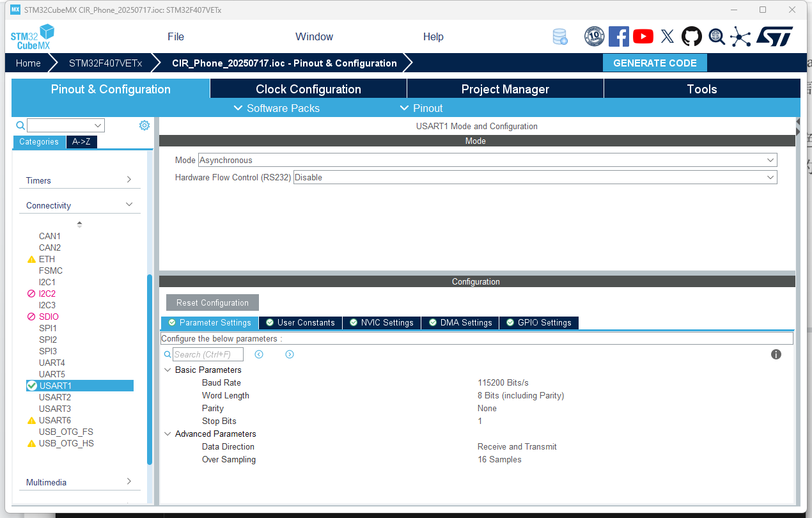Open the NVIC Settings tab
This screenshot has width=812, height=518.
point(382,323)
